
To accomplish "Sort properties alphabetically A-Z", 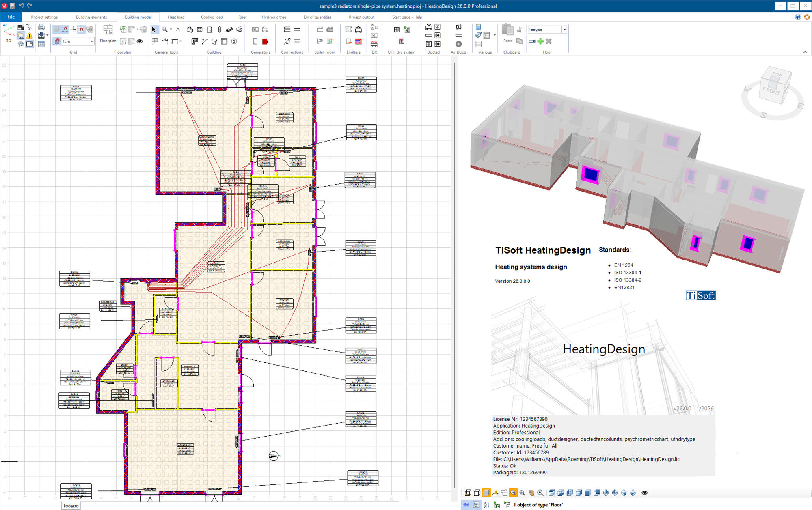I will (486, 505).
